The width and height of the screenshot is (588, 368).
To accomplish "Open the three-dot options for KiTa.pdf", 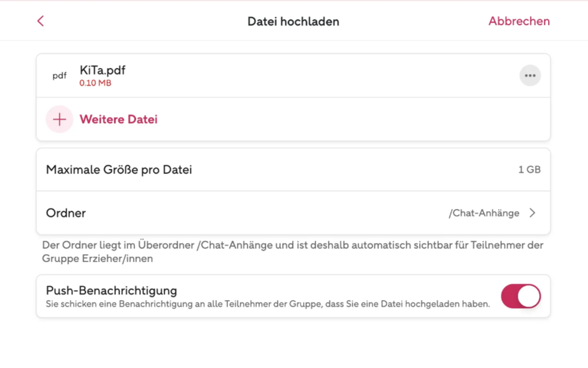I will pos(530,75).
